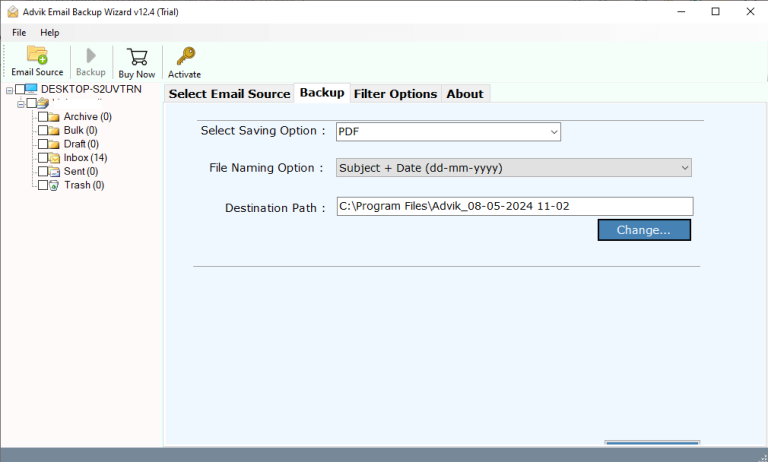The height and width of the screenshot is (462, 768).
Task: Tick the DESKTOP-S2UVTRN root checkbox
Action: pyautogui.click(x=20, y=89)
